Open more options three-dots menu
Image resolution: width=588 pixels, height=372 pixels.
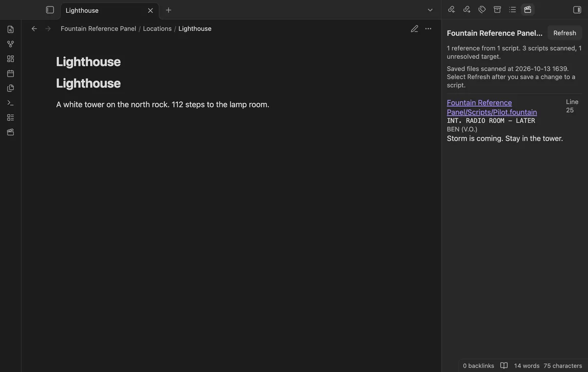428,28
